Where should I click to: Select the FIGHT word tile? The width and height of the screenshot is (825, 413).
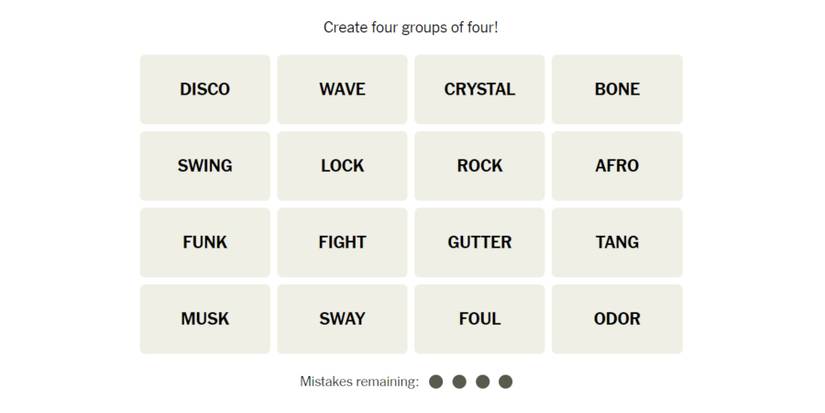(x=342, y=242)
